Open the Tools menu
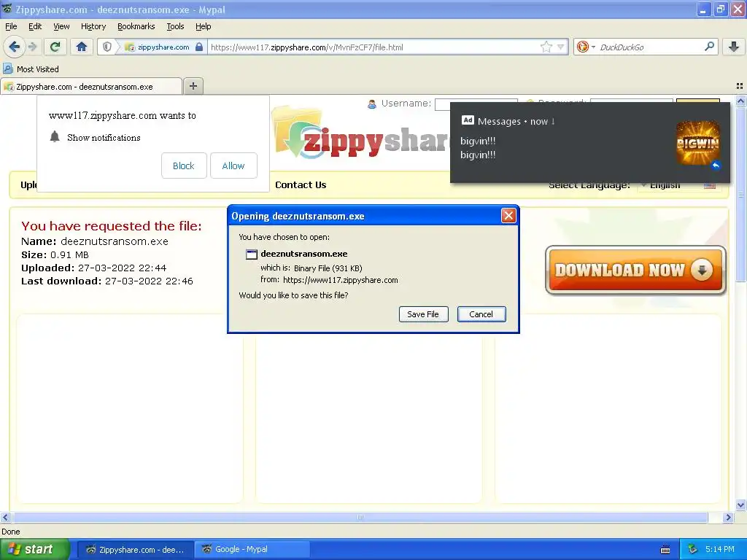The height and width of the screenshot is (560, 747). (x=175, y=26)
